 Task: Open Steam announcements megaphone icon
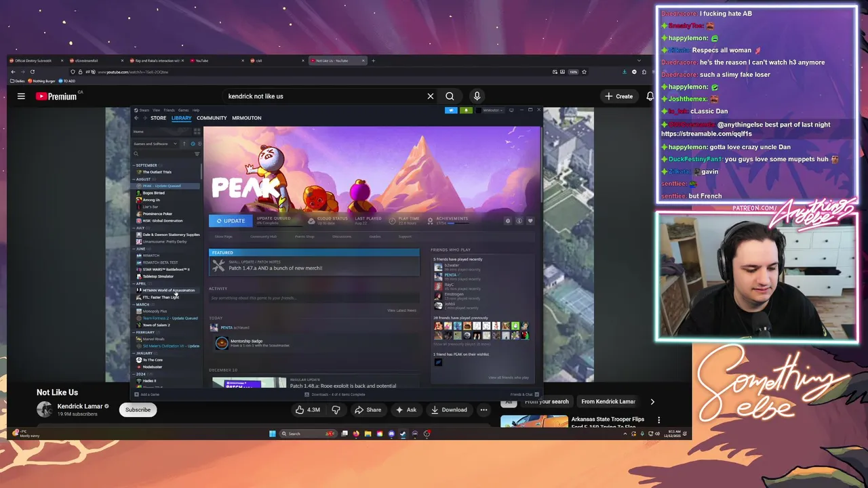point(451,110)
